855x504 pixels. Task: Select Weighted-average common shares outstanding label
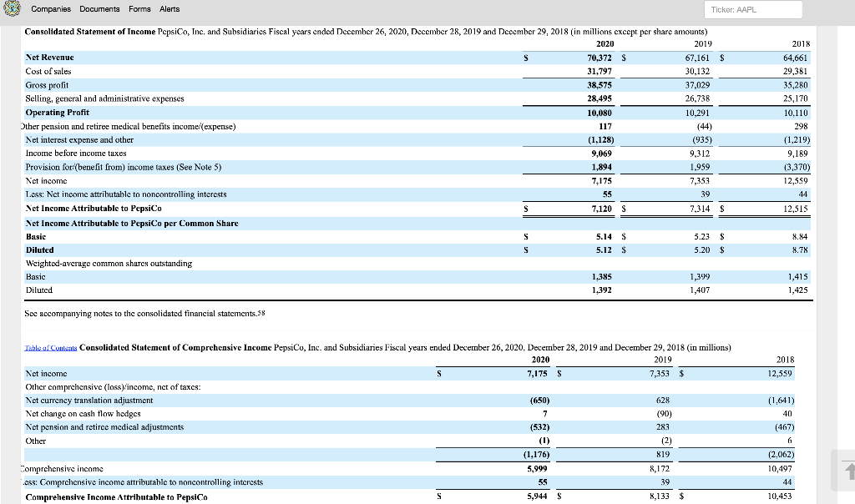pyautogui.click(x=109, y=264)
